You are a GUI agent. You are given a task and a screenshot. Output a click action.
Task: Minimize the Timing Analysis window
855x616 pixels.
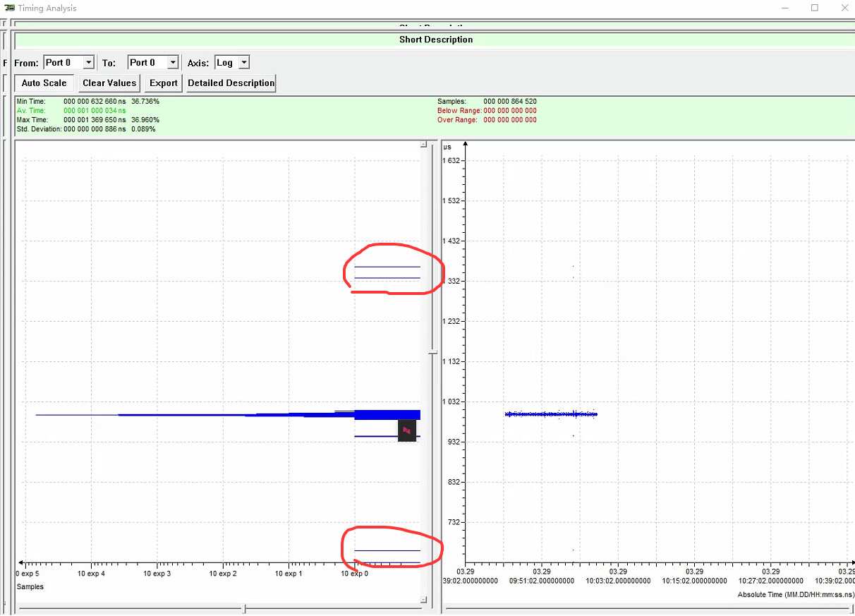[786, 8]
